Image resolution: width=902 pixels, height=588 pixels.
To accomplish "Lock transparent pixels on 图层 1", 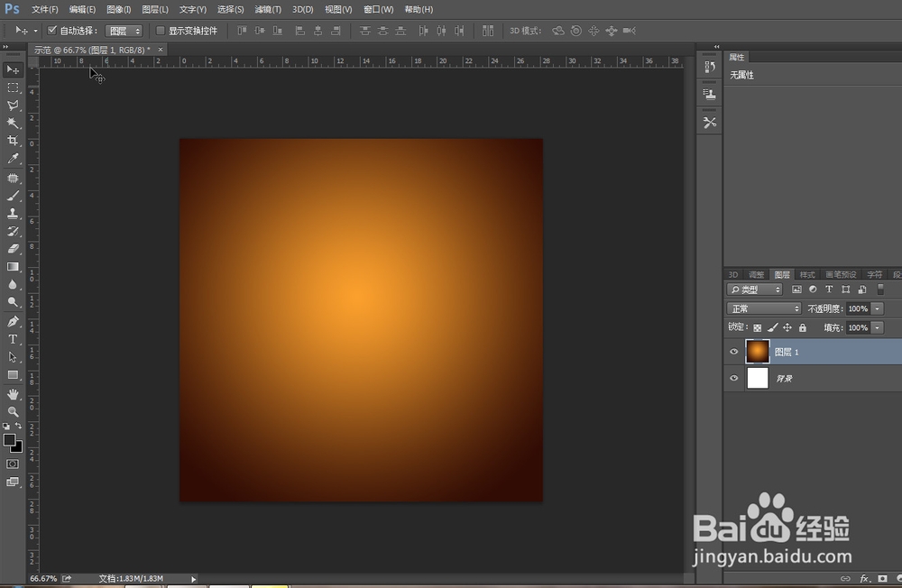I will 757,327.
